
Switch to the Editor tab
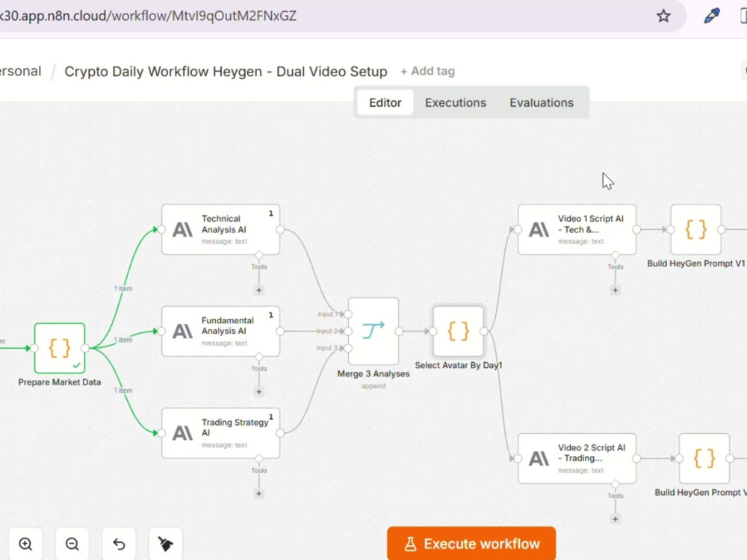click(385, 102)
